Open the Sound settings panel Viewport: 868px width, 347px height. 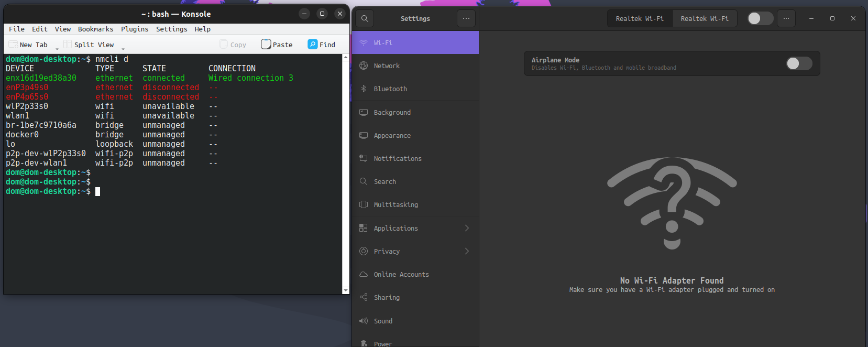(x=383, y=321)
